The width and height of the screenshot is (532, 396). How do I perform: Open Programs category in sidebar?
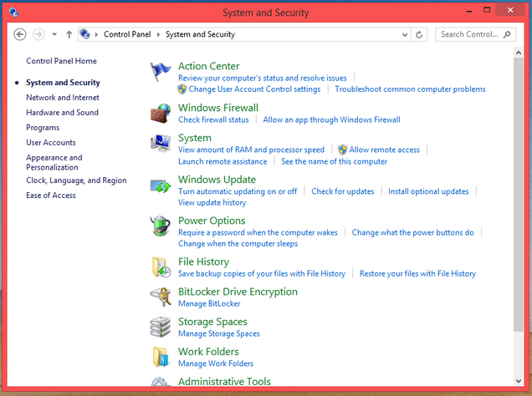click(43, 128)
